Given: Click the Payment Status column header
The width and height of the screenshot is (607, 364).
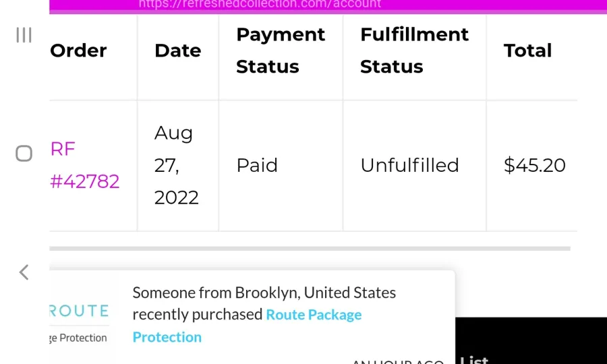Looking at the screenshot, I should [x=281, y=51].
